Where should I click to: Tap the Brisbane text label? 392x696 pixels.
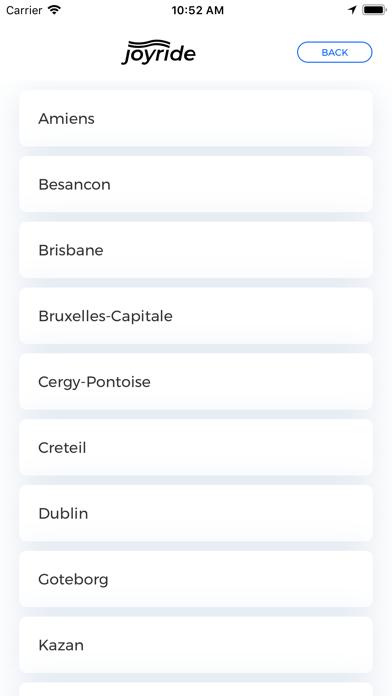(x=71, y=250)
